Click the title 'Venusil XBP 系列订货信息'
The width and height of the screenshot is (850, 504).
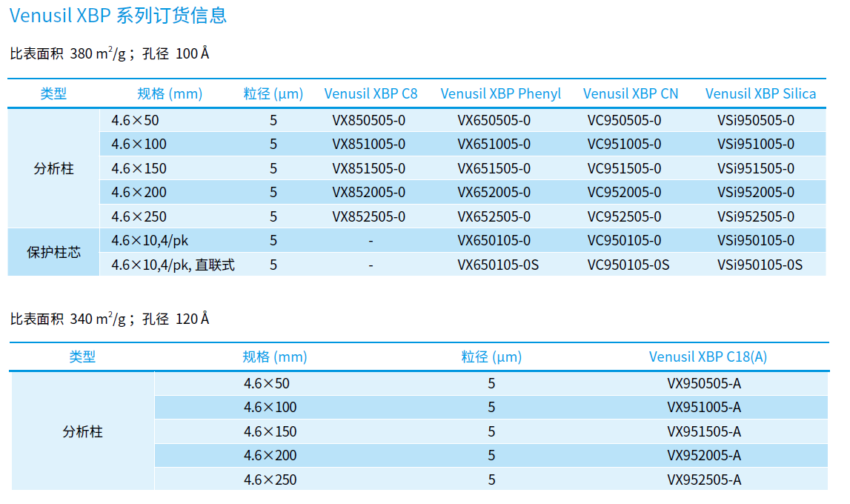(118, 15)
